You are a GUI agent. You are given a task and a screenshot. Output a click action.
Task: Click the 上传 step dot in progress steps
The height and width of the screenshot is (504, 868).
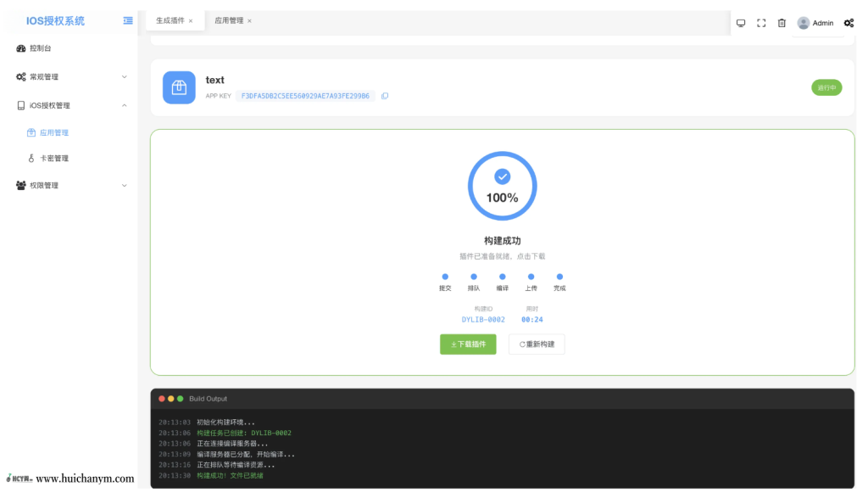[531, 276]
